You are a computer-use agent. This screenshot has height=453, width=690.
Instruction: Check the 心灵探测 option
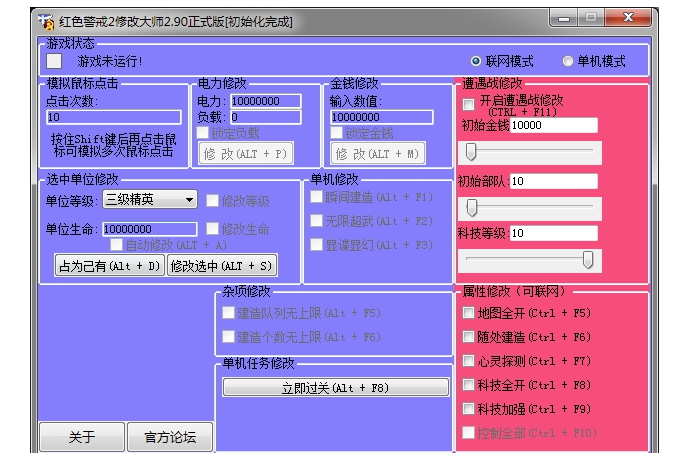pos(469,361)
